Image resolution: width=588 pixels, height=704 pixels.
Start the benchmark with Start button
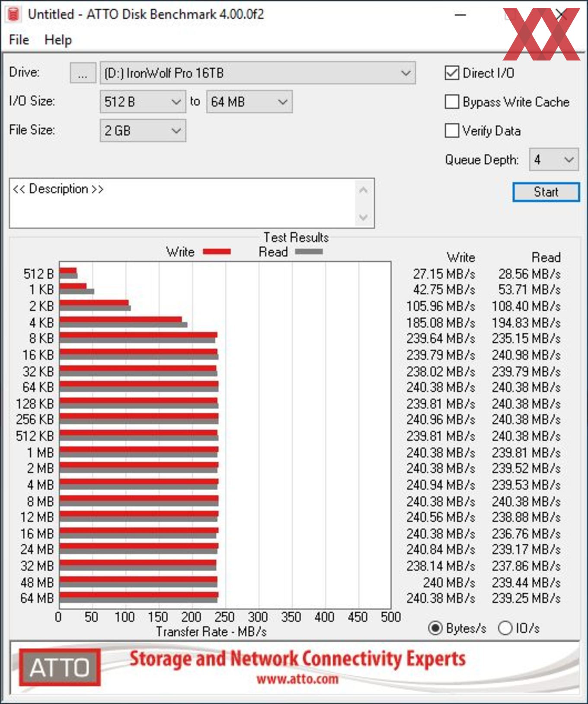546,192
